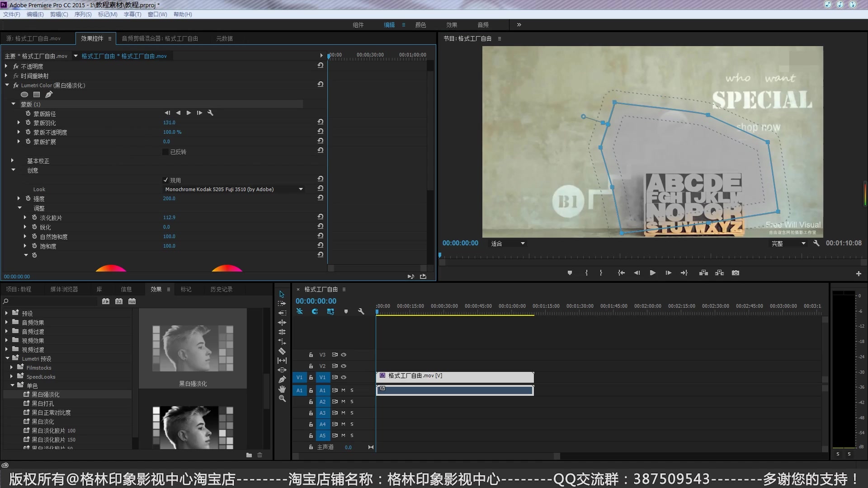
Task: Add marker in program monitor
Action: click(x=570, y=273)
